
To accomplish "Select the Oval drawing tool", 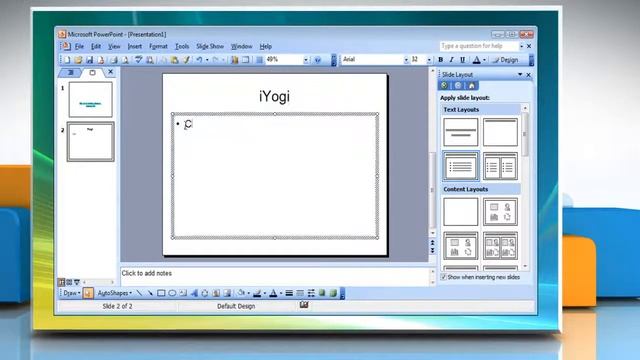I will pyautogui.click(x=172, y=293).
